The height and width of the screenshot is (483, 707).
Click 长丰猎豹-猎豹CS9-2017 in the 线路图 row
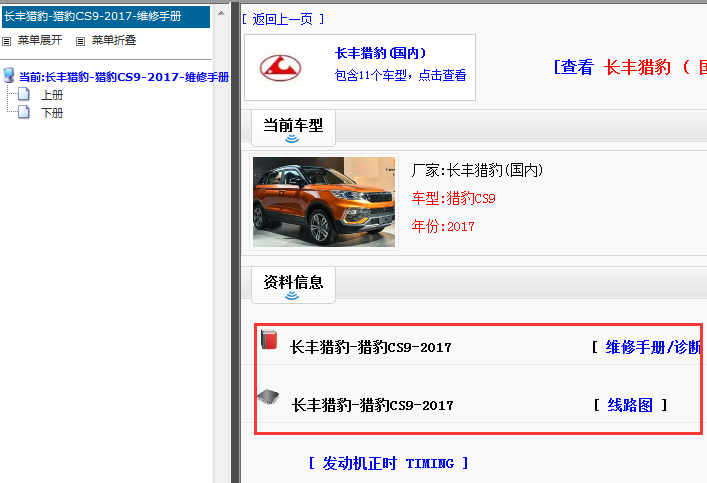coord(372,405)
